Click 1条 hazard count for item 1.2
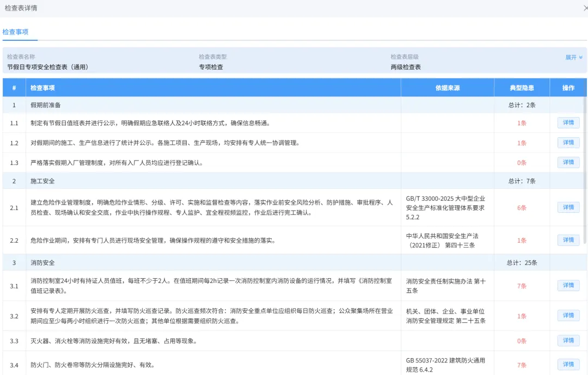The height and width of the screenshot is (375, 588). pos(522,143)
